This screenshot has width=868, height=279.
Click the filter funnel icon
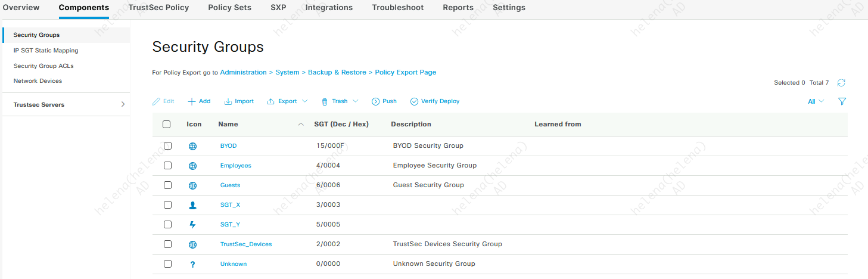842,101
